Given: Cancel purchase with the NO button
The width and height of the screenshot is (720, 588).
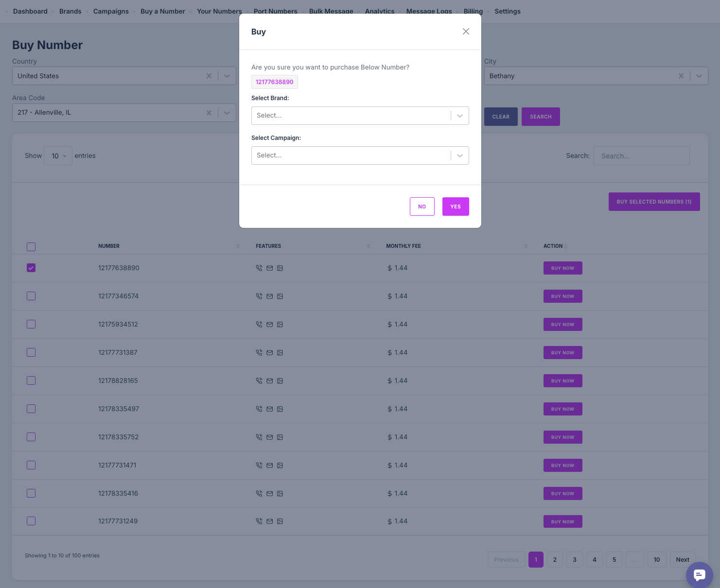Looking at the screenshot, I should coord(422,207).
